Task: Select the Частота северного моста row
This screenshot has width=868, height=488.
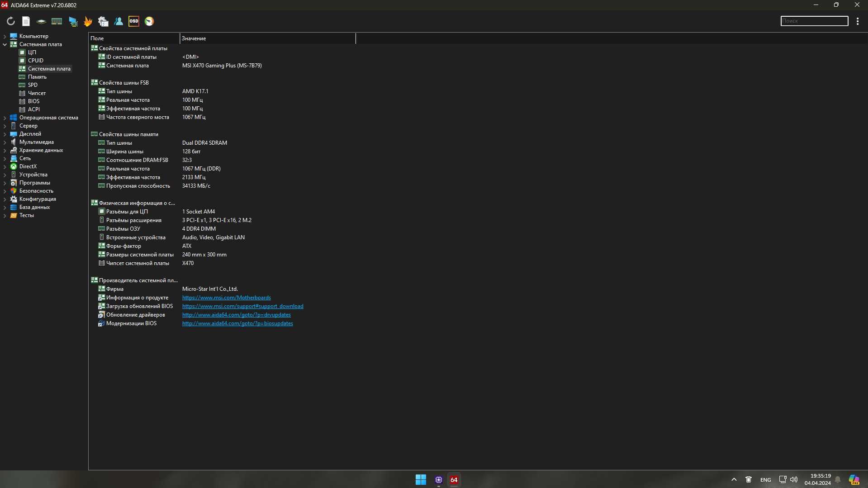Action: 138,117
